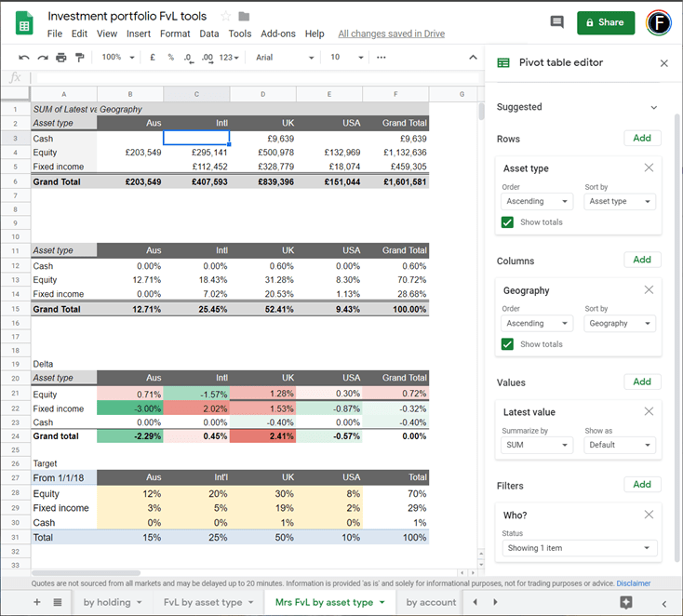The width and height of the screenshot is (683, 616).
Task: Toggle Show totals under Geography
Action: 507,344
